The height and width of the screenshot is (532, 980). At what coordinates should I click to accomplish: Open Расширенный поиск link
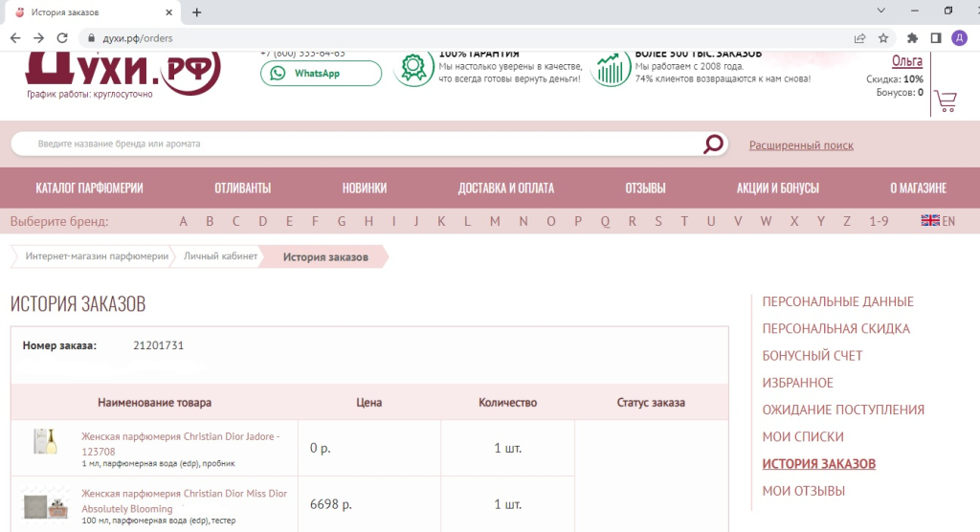[801, 145]
